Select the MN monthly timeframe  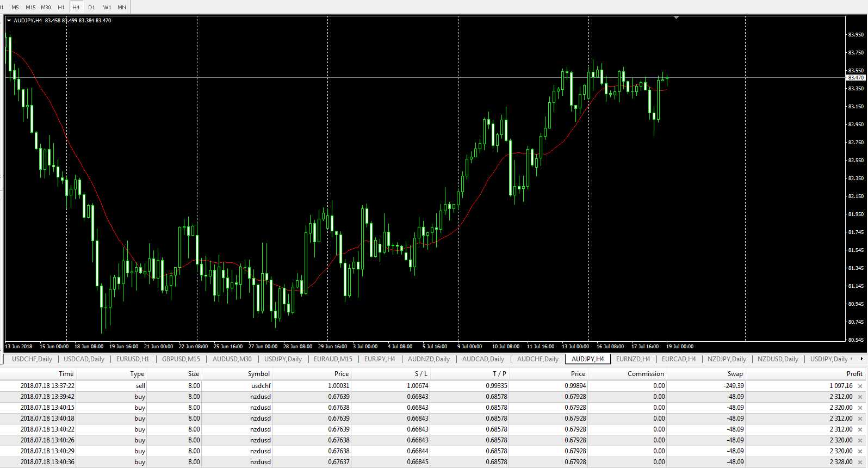[x=122, y=7]
